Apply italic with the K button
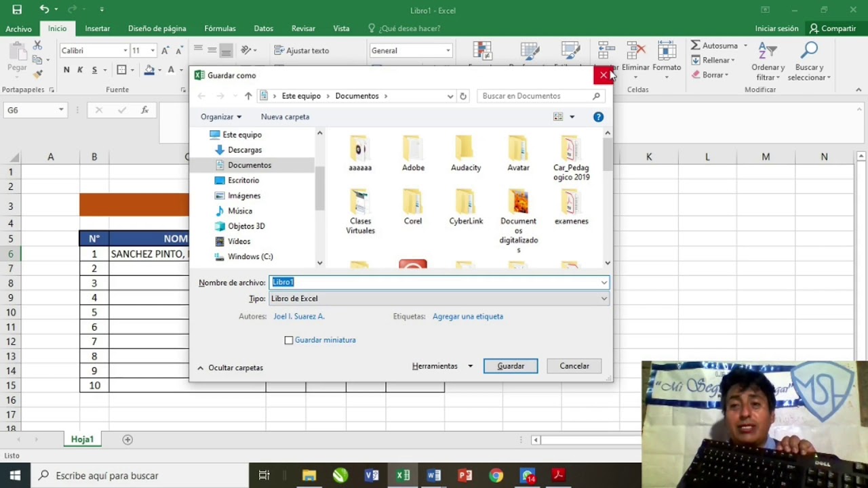Image resolution: width=868 pixels, height=488 pixels. (80, 70)
